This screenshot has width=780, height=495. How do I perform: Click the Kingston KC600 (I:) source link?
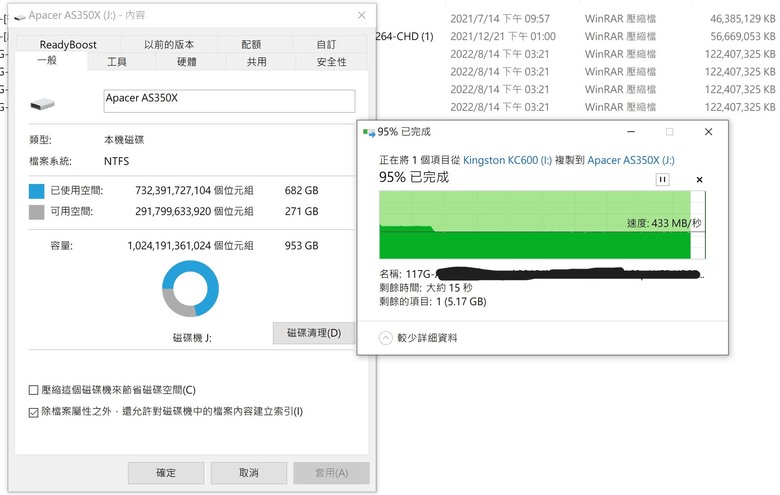pos(507,160)
